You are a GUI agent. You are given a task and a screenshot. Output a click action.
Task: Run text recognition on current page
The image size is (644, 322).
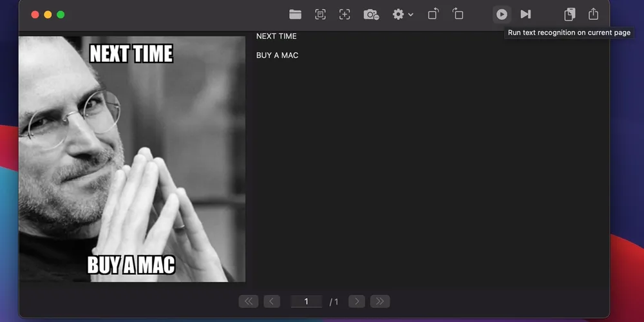(x=502, y=14)
